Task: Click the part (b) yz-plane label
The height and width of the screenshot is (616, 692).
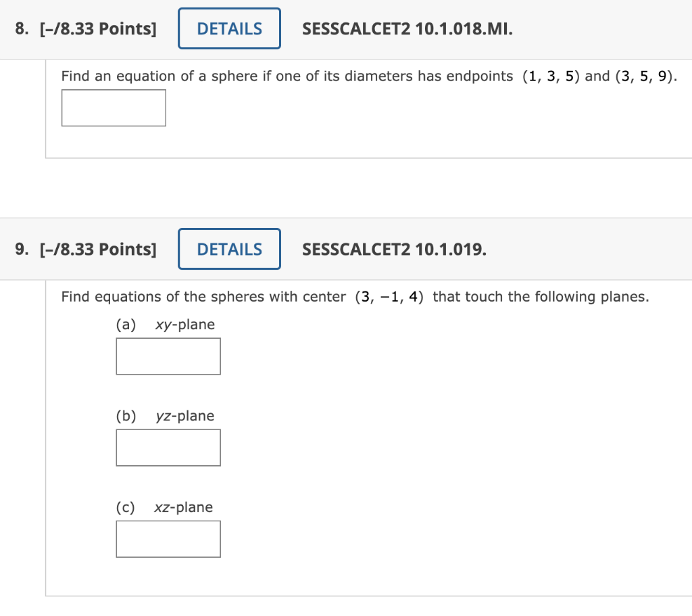Action: click(x=165, y=416)
